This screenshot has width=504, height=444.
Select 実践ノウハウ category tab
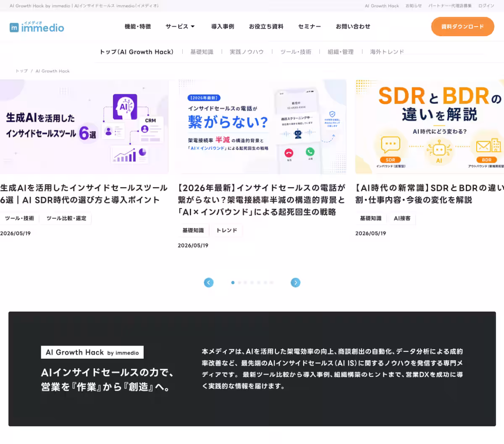point(247,52)
